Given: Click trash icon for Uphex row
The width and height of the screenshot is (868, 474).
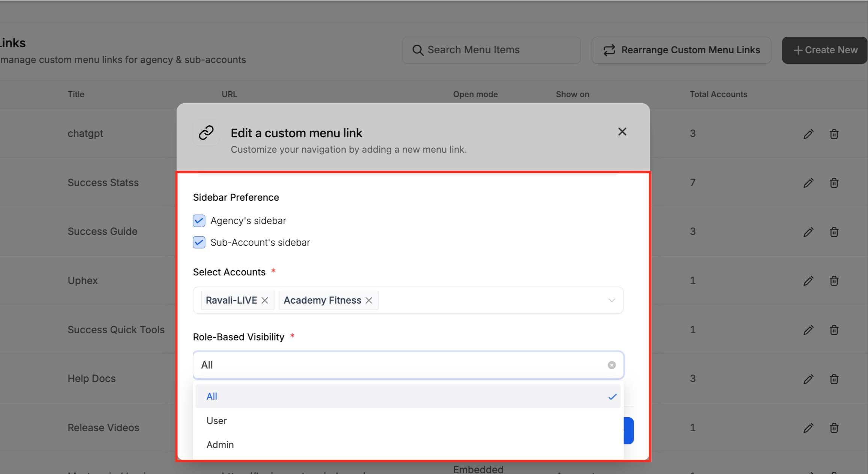Looking at the screenshot, I should point(834,281).
